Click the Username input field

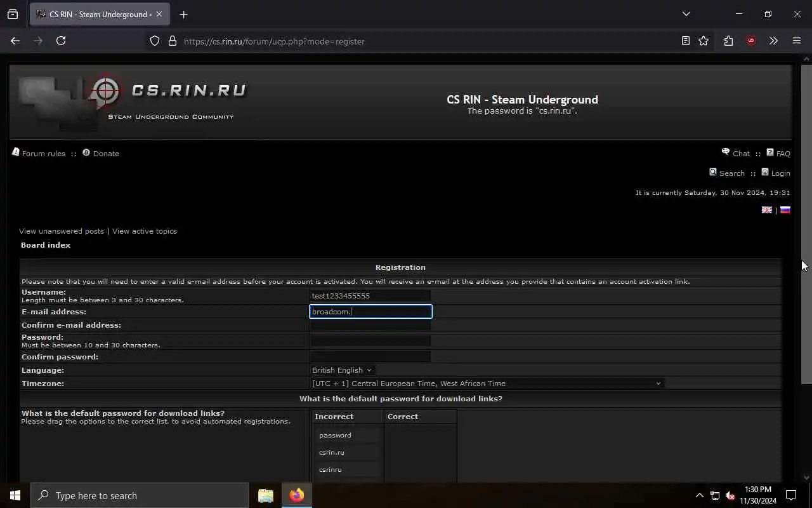coord(370,295)
